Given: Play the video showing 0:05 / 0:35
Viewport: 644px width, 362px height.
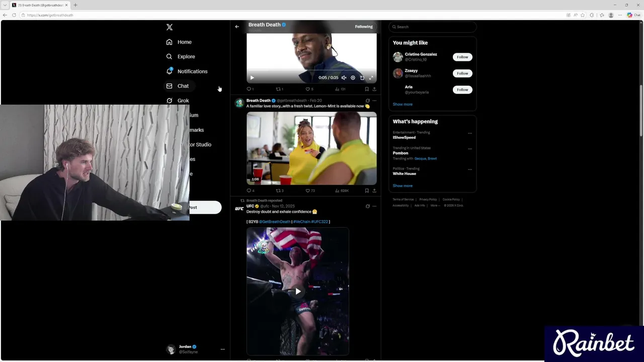Looking at the screenshot, I should (x=252, y=77).
